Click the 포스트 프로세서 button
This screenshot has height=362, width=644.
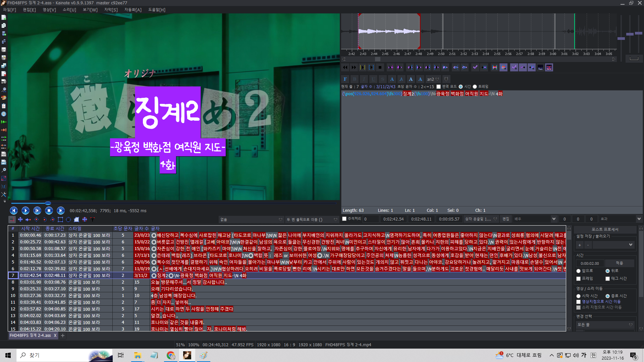point(605,229)
